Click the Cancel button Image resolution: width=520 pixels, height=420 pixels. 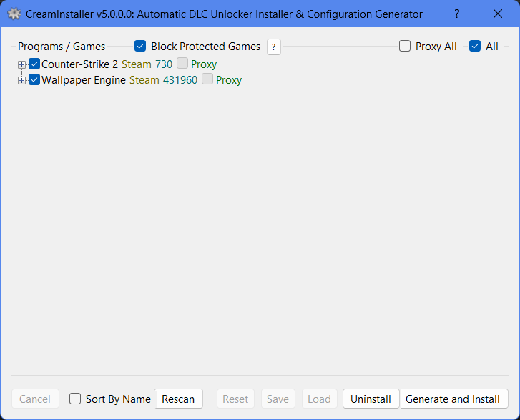[x=35, y=399]
